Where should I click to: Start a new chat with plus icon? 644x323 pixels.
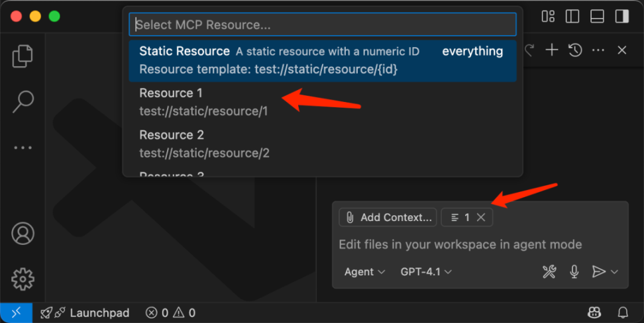[x=552, y=50]
